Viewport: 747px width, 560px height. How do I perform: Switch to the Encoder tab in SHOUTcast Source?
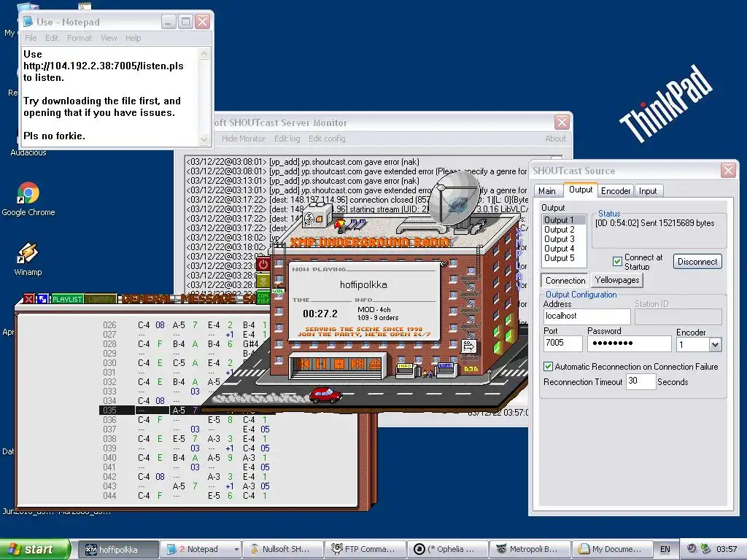pos(616,191)
